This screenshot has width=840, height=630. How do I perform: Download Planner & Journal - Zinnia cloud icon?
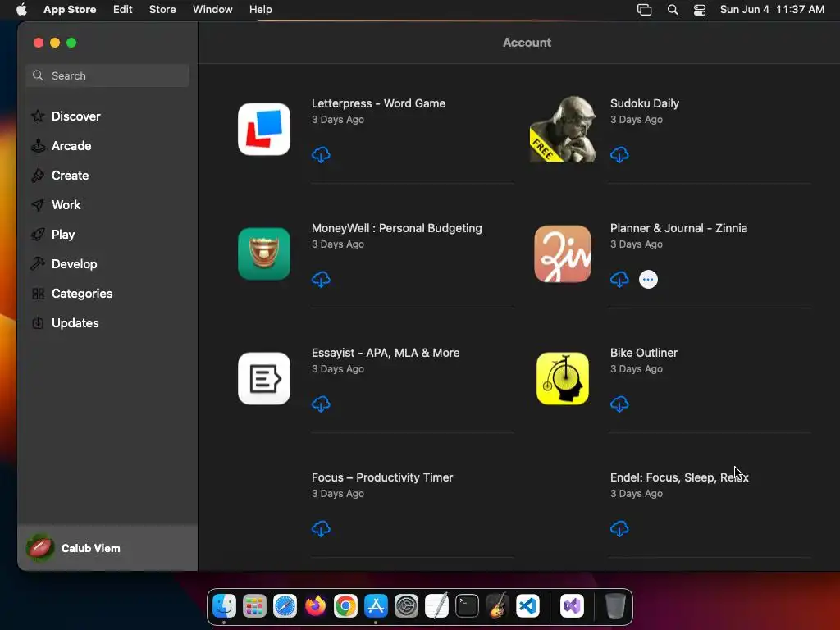tap(619, 279)
